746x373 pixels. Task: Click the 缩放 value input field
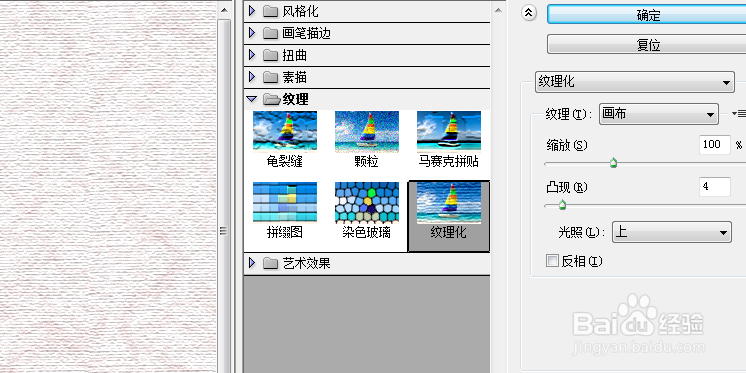click(715, 145)
